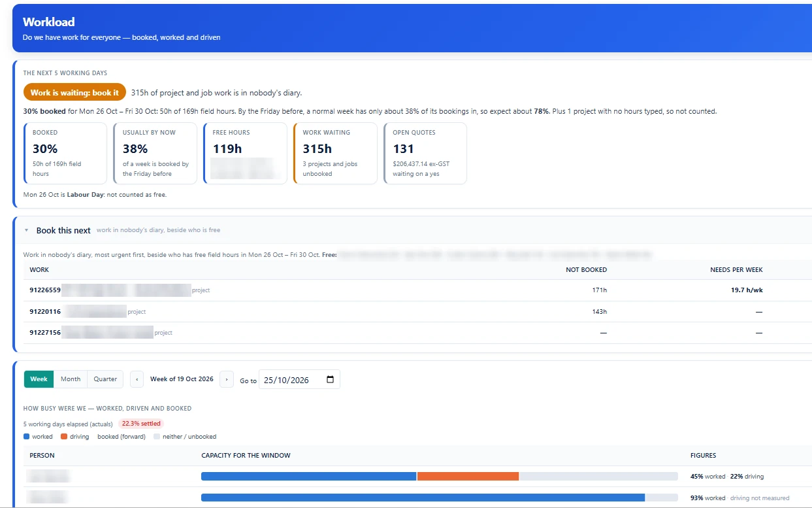Image resolution: width=812 pixels, height=508 pixels.
Task: Click the blue worked legend swatch
Action: [26, 436]
